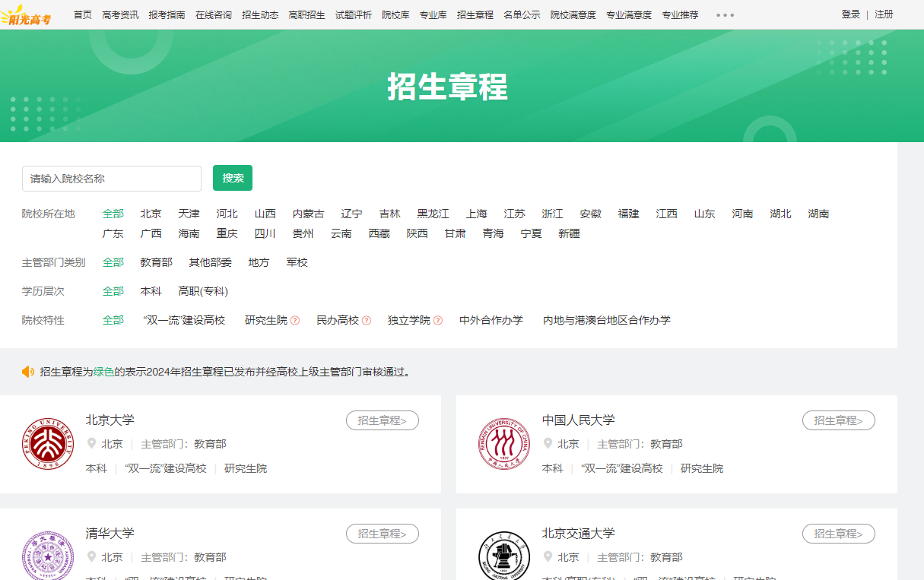Filter location by 内蒙古
The height and width of the screenshot is (580, 924).
pyautogui.click(x=309, y=214)
